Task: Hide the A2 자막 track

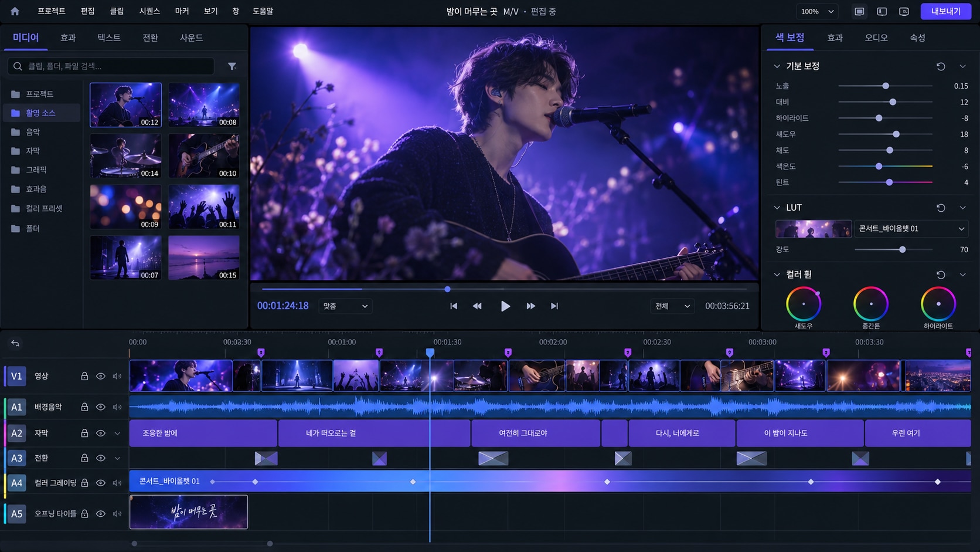Action: [x=101, y=433]
